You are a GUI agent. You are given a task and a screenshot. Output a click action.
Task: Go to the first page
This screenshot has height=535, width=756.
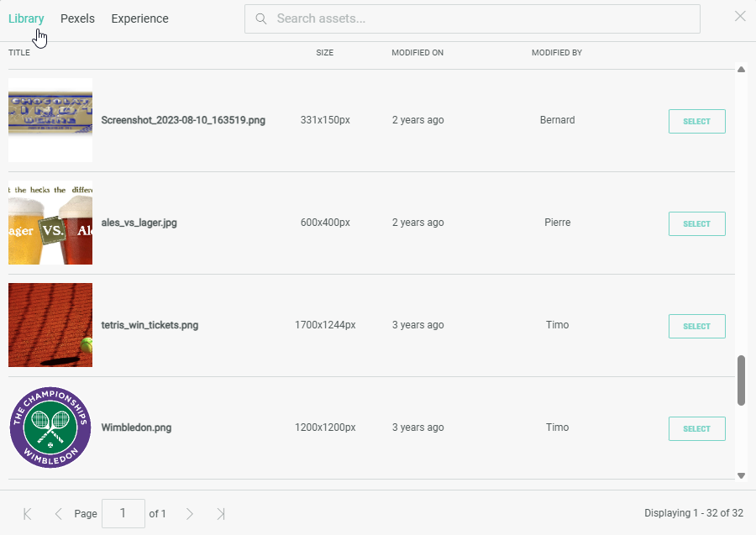[27, 513]
